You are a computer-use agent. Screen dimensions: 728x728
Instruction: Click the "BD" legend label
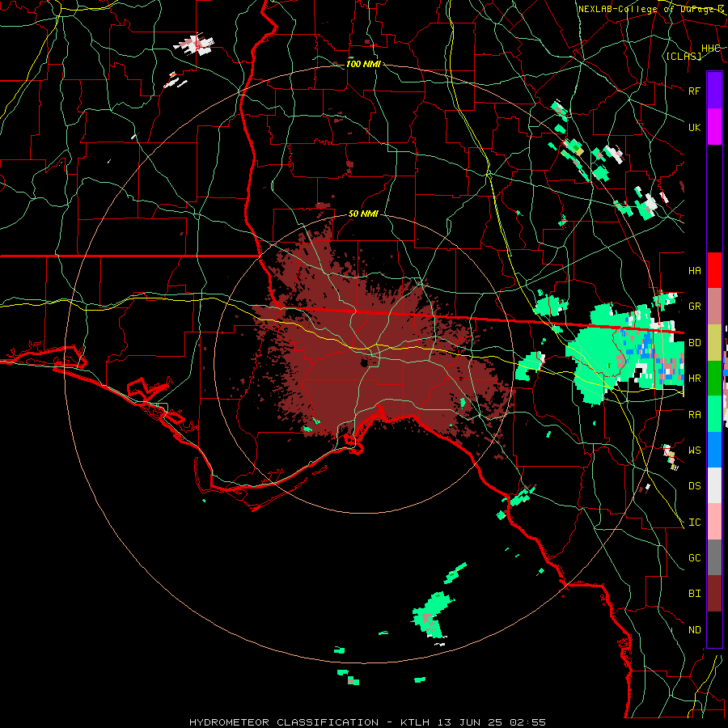tap(695, 343)
